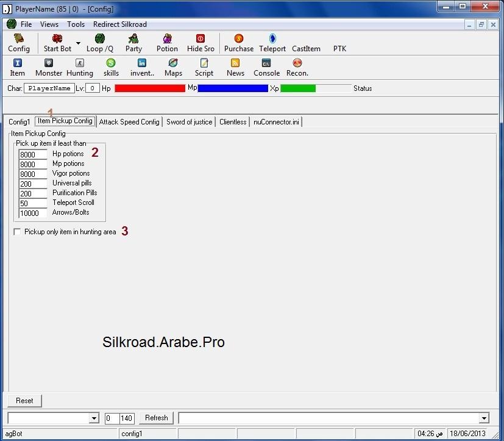Screen dimensions: 504x441
Task: Open the Maps panel icon
Action: coord(173,68)
